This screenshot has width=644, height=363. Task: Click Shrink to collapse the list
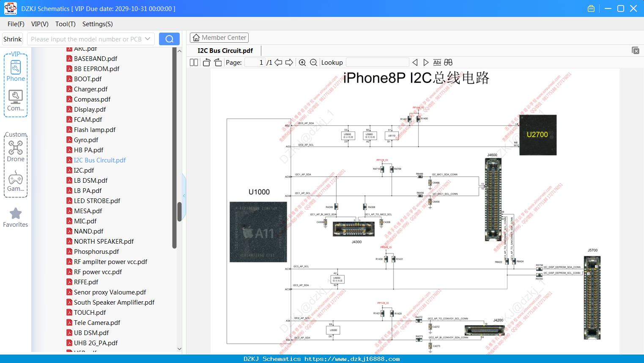point(12,39)
